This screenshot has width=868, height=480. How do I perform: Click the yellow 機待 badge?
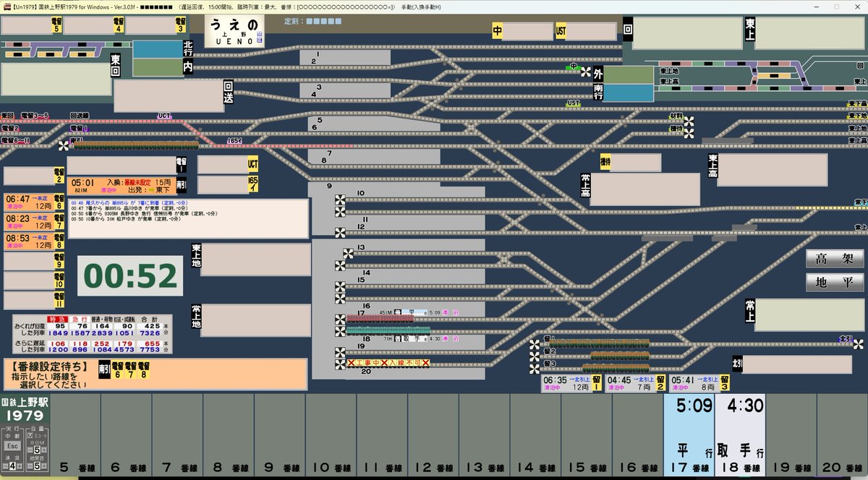tap(605, 163)
